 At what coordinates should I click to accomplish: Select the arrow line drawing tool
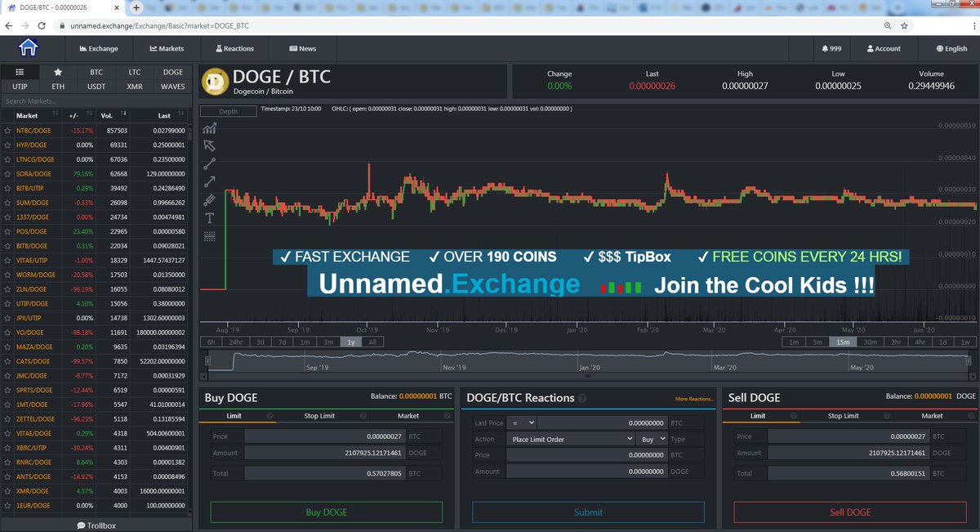(210, 181)
